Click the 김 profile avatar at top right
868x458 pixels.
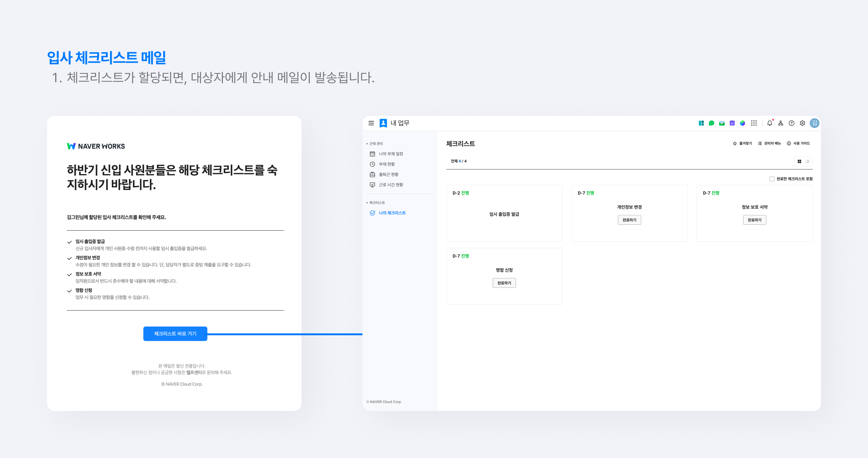(x=814, y=123)
